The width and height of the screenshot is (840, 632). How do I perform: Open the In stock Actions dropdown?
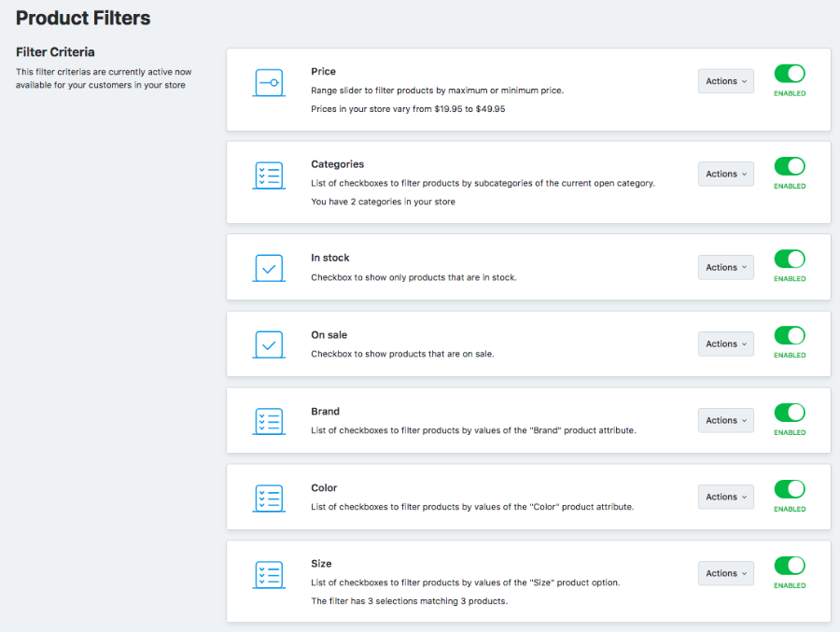click(x=726, y=267)
